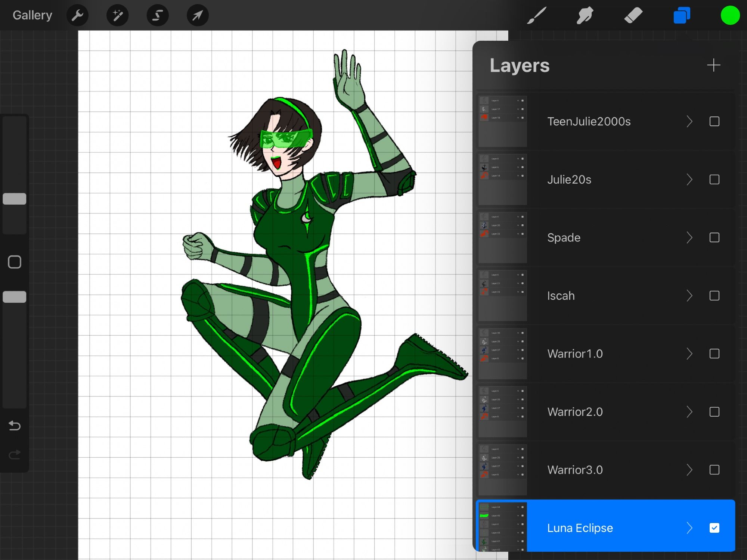The width and height of the screenshot is (747, 560).
Task: Expand the Iscah group chevron
Action: [689, 296]
